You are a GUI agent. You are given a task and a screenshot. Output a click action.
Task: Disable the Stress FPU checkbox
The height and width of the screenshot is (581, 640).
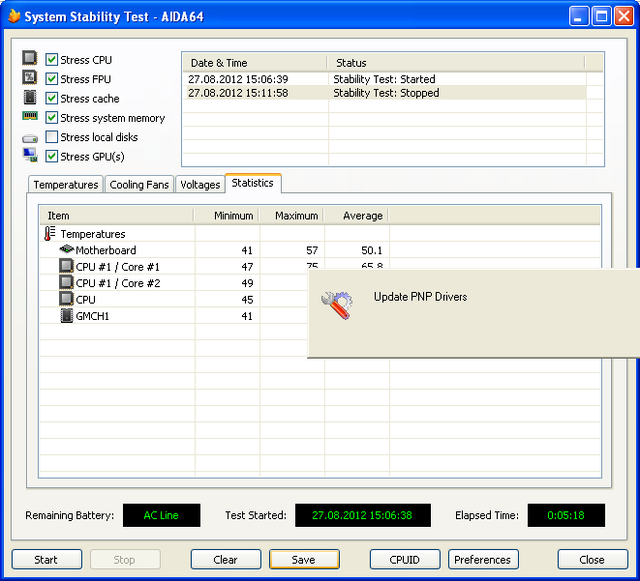pos(52,79)
